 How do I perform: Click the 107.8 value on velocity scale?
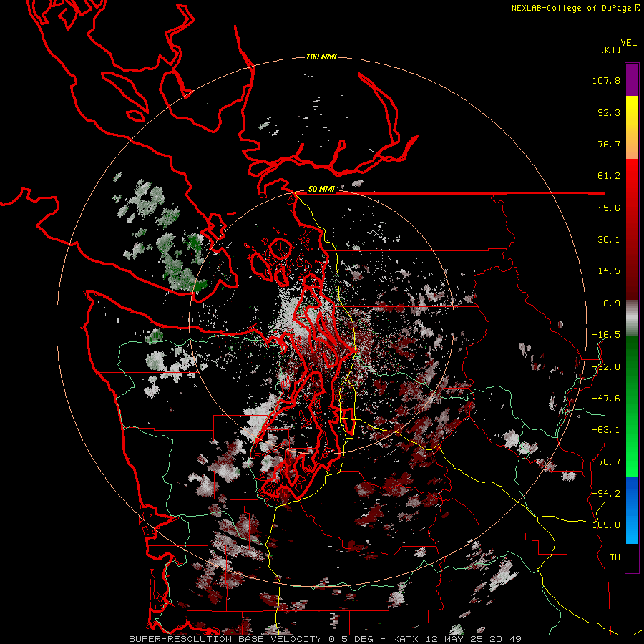tap(606, 80)
